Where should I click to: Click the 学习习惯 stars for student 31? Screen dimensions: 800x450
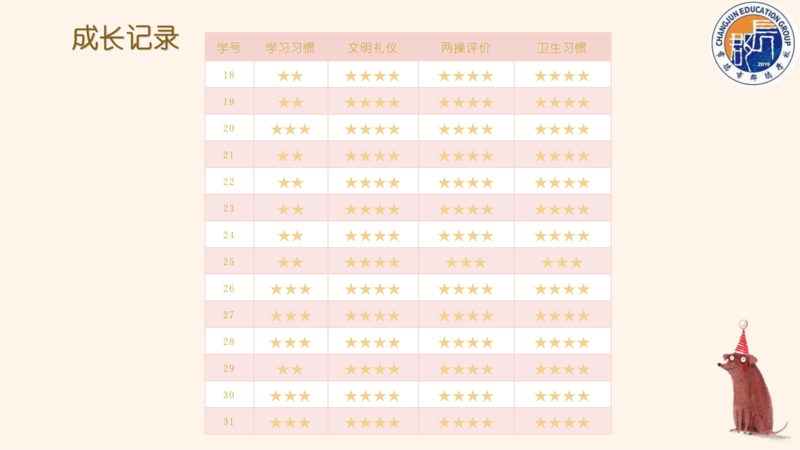[290, 422]
